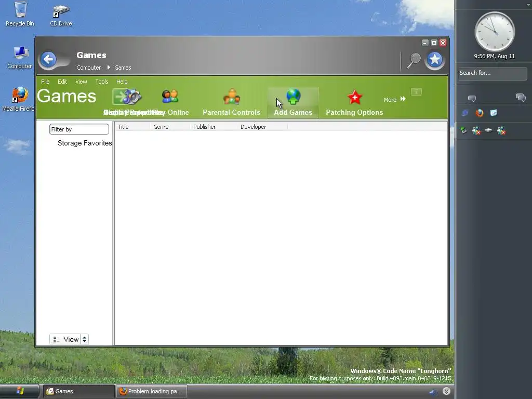Sort by the Title column header
The image size is (532, 399).
click(x=132, y=127)
